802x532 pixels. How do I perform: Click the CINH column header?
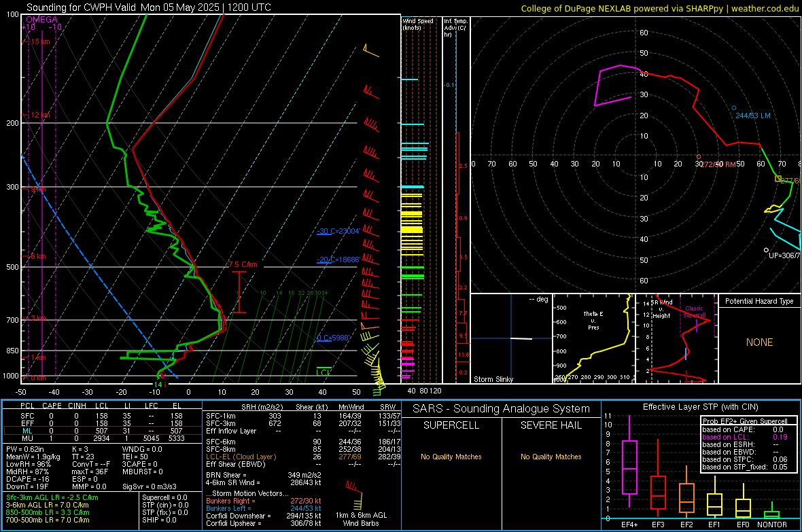pyautogui.click(x=77, y=406)
